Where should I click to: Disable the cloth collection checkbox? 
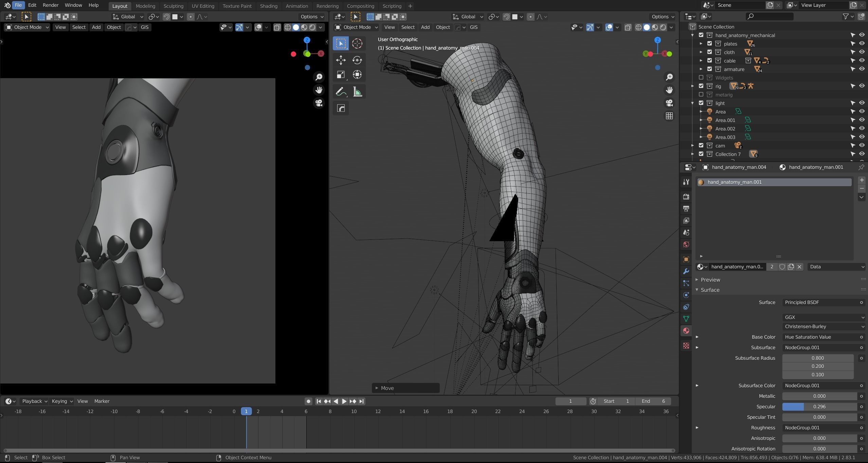[x=709, y=52]
